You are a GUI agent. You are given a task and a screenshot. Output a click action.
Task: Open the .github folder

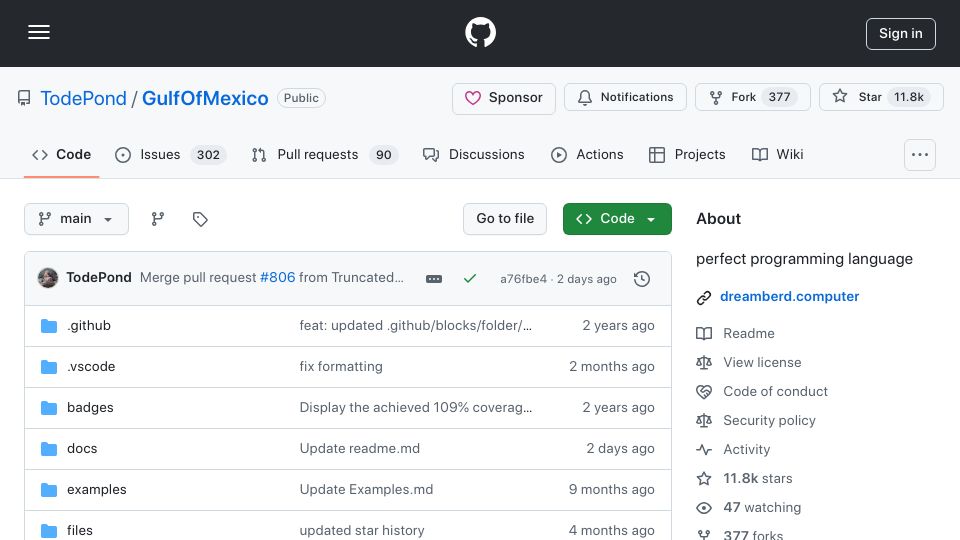coord(89,326)
